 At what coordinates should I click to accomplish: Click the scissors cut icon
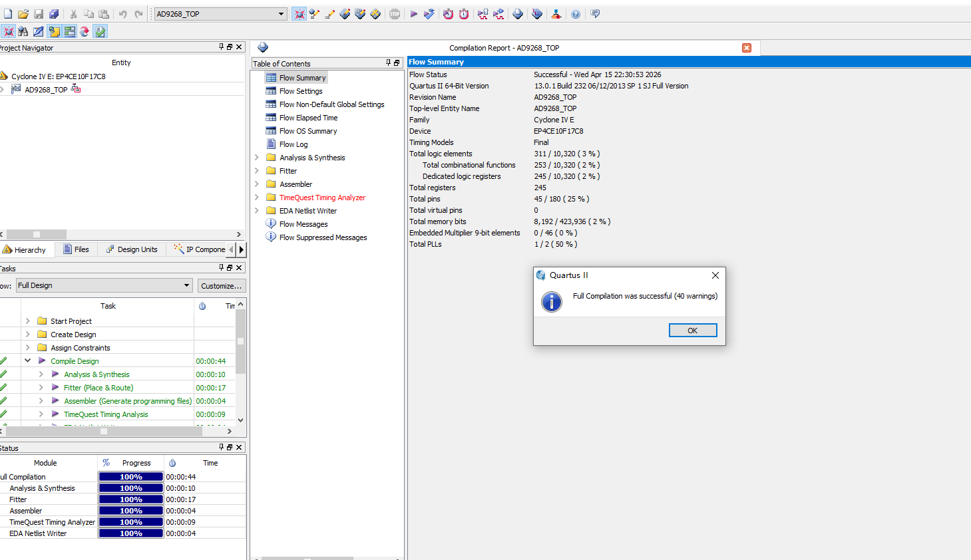[x=73, y=14]
